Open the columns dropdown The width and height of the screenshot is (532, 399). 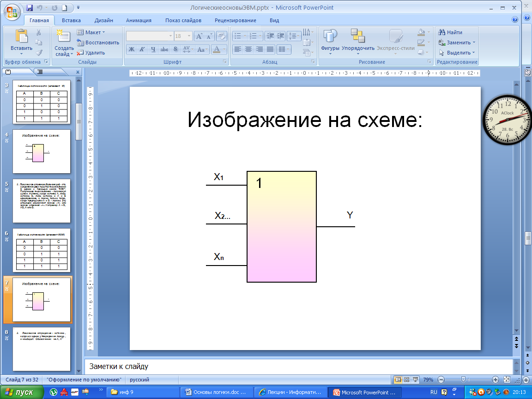tap(284, 49)
